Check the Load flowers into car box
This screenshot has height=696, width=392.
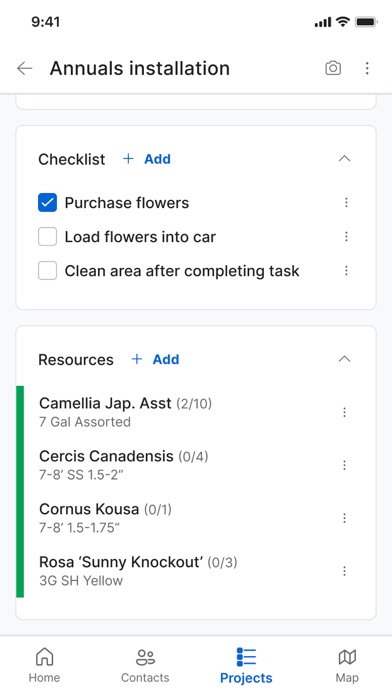(48, 237)
